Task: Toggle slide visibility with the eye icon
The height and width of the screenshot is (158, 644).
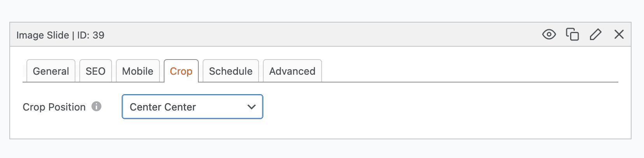Action: (549, 35)
